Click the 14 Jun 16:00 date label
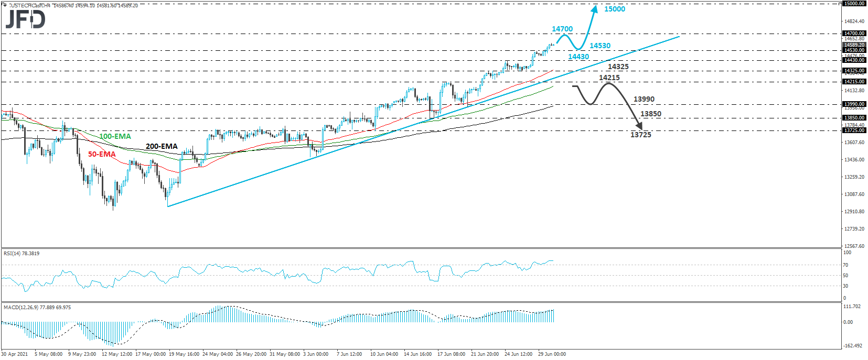This screenshot has width=868, height=360. click(x=418, y=354)
